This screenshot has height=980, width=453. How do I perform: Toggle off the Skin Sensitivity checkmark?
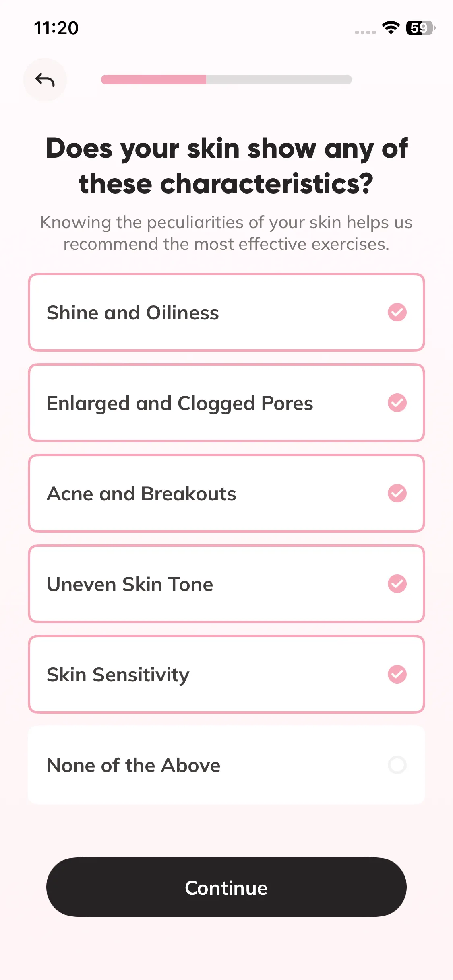397,674
